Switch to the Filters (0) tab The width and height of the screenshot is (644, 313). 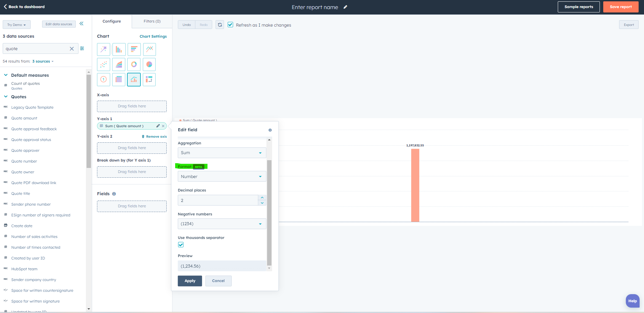(152, 21)
